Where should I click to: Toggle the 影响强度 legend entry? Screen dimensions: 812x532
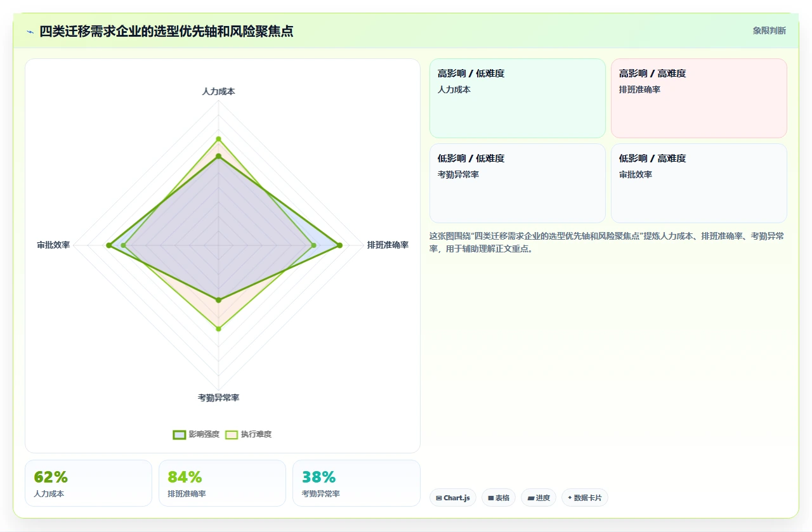196,434
